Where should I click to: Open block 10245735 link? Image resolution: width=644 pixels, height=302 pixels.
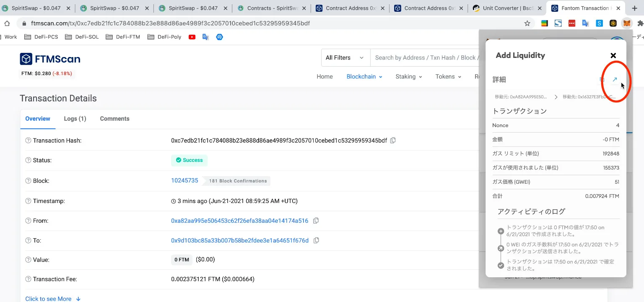[184, 181]
